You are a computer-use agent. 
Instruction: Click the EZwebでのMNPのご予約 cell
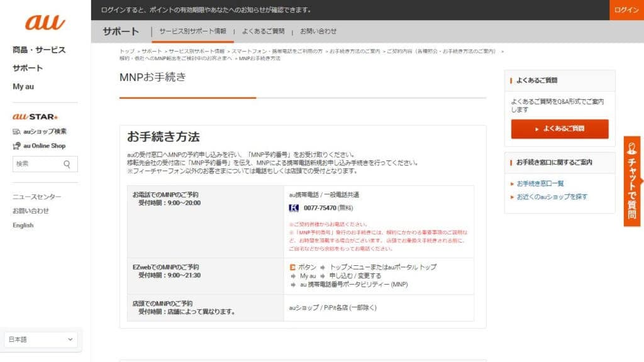(x=206, y=277)
